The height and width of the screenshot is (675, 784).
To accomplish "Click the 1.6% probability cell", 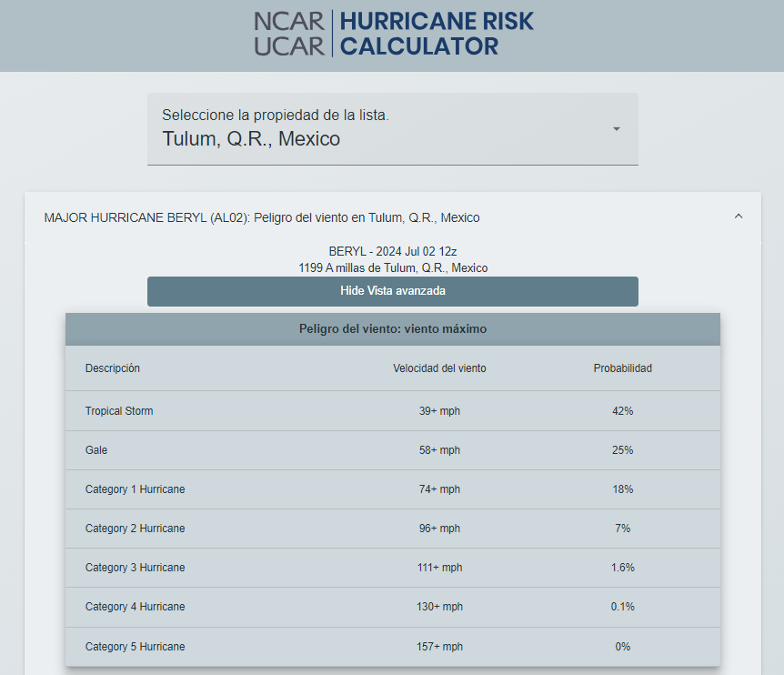I will [622, 568].
